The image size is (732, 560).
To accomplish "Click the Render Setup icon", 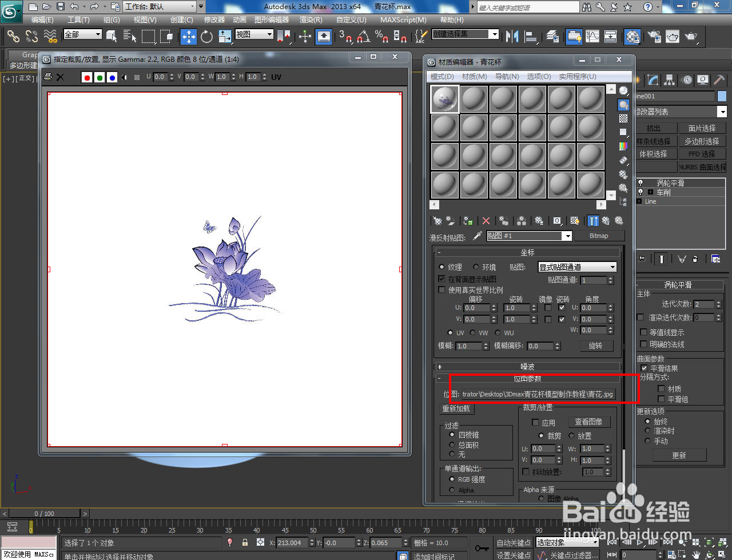I will 654,37.
